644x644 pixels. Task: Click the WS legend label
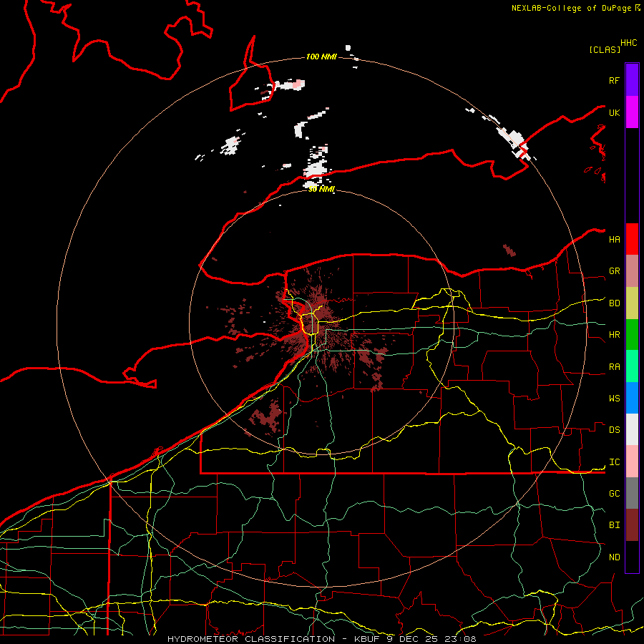tap(614, 399)
